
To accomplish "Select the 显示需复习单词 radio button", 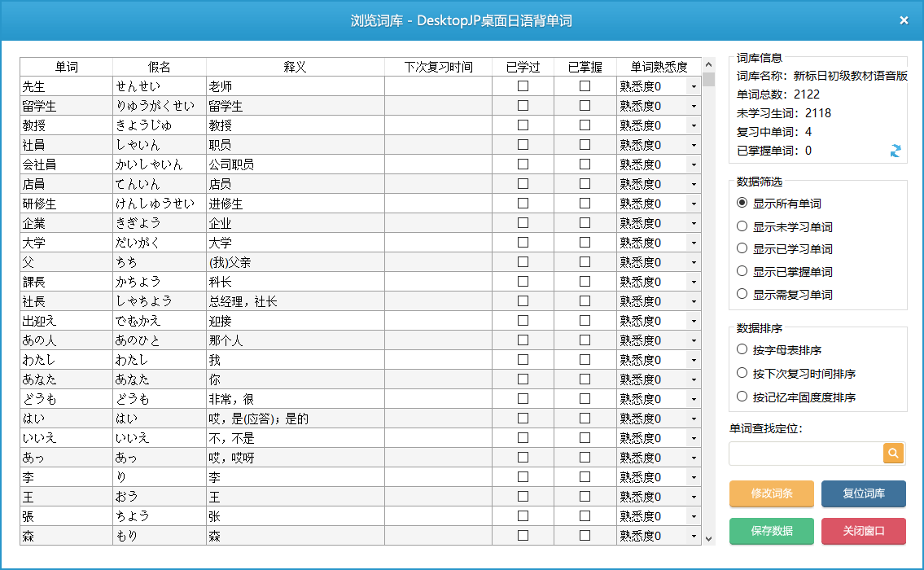I will tap(742, 294).
